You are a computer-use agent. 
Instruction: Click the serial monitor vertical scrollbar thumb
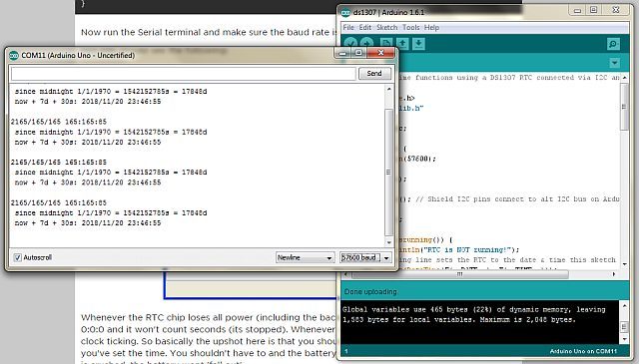coord(388,172)
